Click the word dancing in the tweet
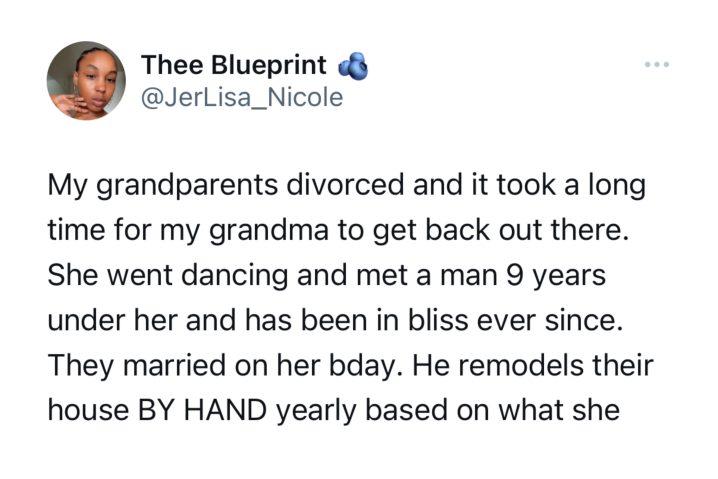The width and height of the screenshot is (718, 479). click(x=235, y=276)
